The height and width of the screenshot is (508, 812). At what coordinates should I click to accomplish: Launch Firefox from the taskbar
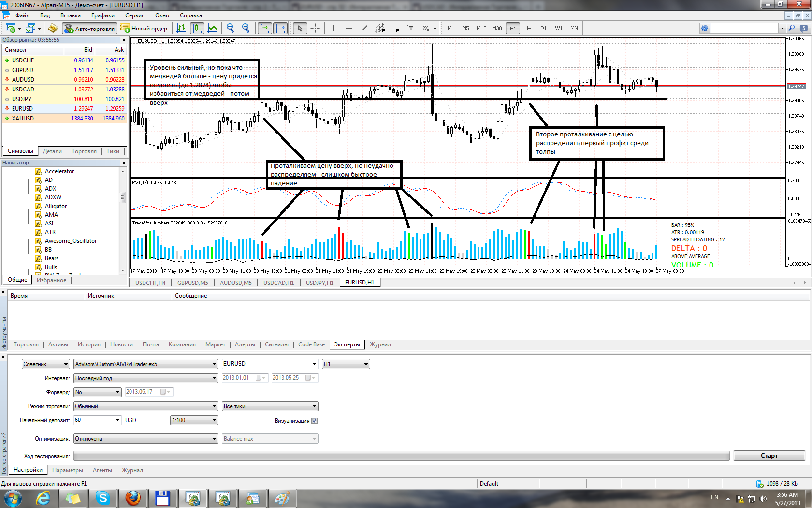[x=132, y=498]
